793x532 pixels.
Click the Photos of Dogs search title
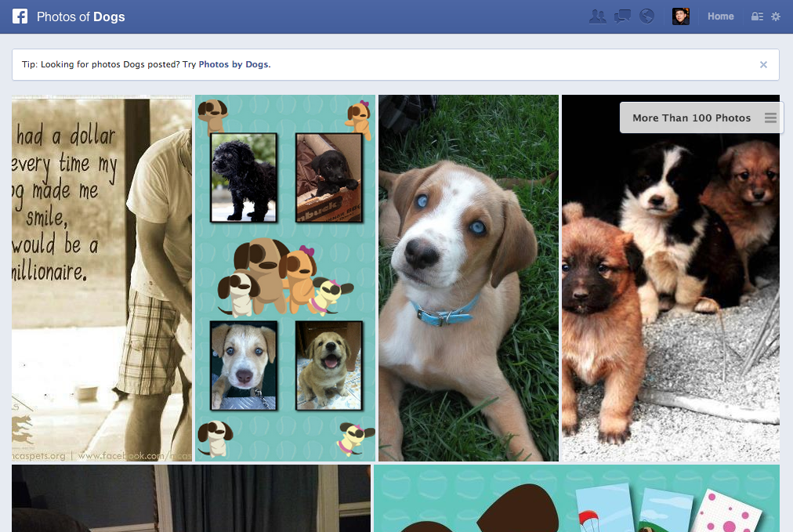tap(81, 16)
